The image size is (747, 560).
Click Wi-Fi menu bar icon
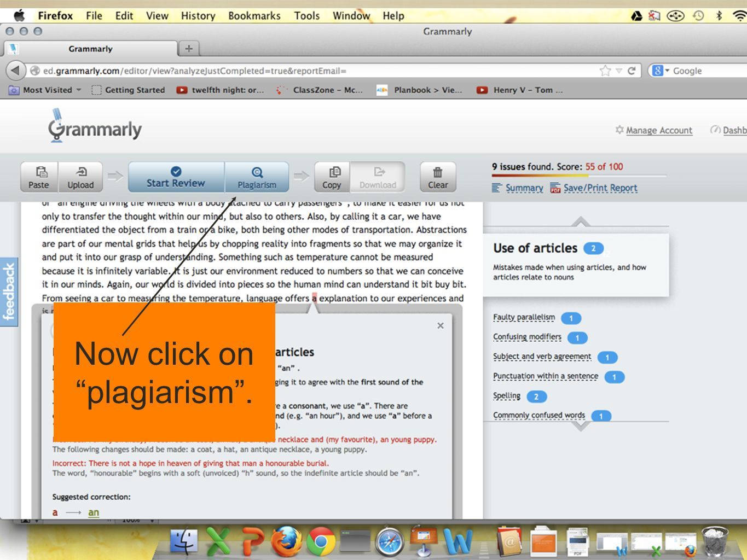(740, 16)
